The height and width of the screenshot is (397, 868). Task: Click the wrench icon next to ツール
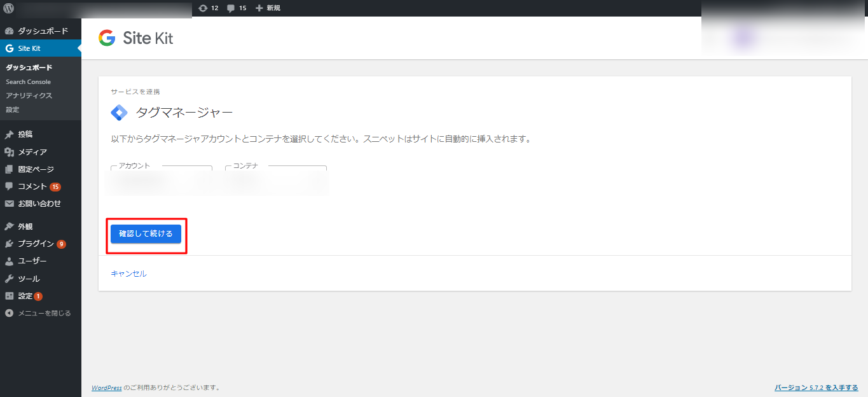click(9, 279)
